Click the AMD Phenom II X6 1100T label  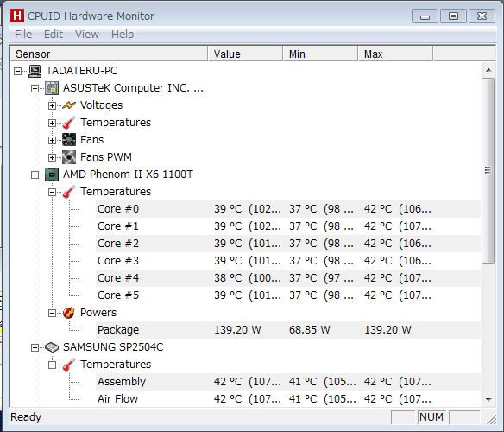click(x=128, y=175)
